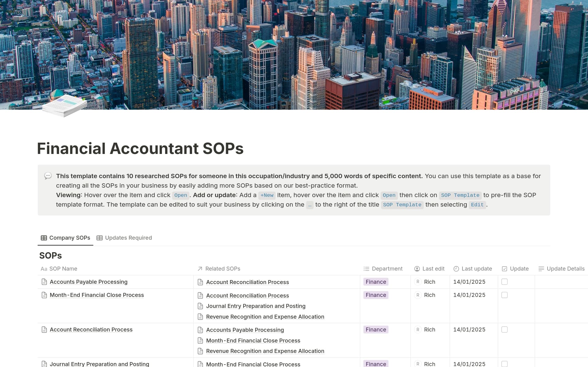Image resolution: width=588 pixels, height=367 pixels.
Task: Open the Journal Entry Preparation and Posting link
Action: pos(256,306)
